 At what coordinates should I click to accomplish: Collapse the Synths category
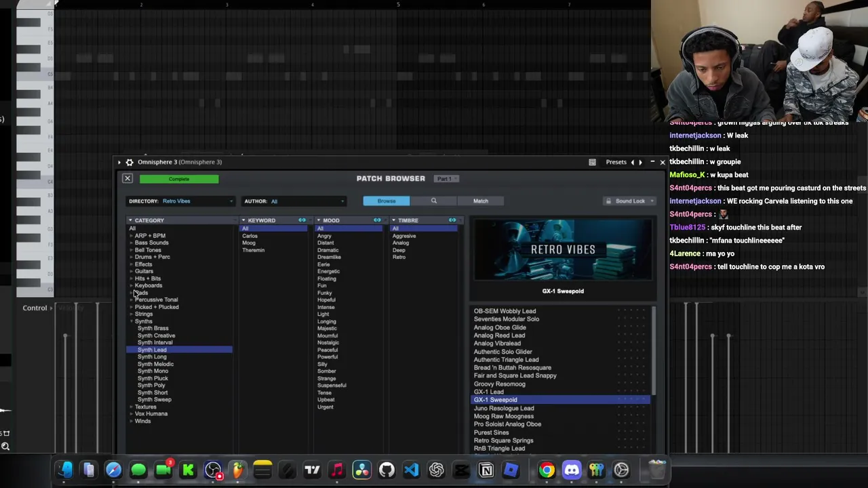coord(131,321)
